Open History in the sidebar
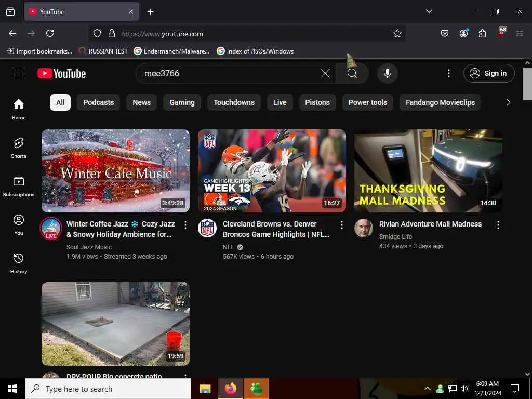Viewport: 532px width, 399px height. click(19, 263)
